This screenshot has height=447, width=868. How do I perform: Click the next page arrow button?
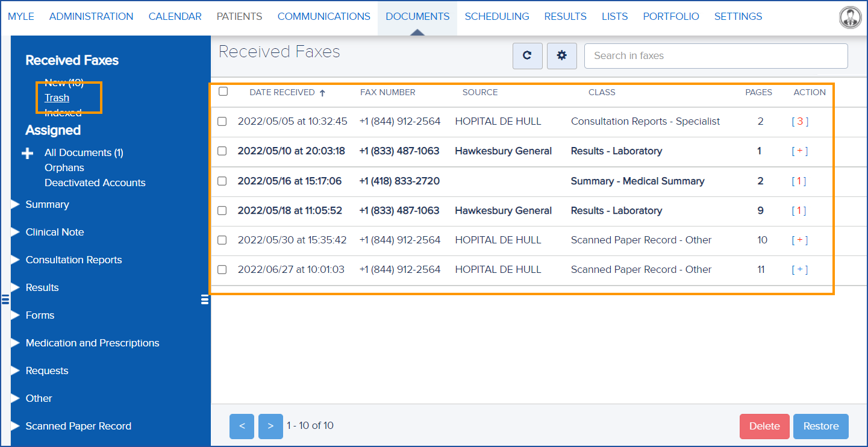tap(270, 426)
